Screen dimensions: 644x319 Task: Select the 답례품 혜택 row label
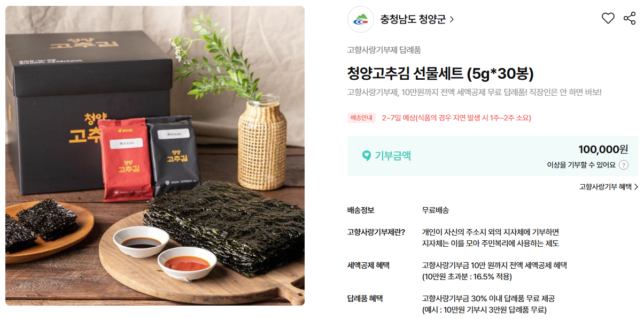pyautogui.click(x=365, y=299)
